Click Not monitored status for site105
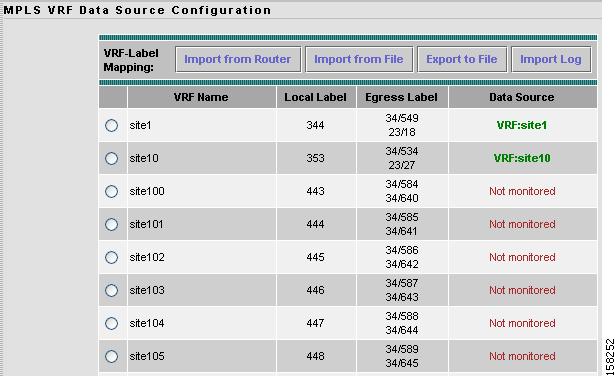615x376 pixels. [522, 356]
